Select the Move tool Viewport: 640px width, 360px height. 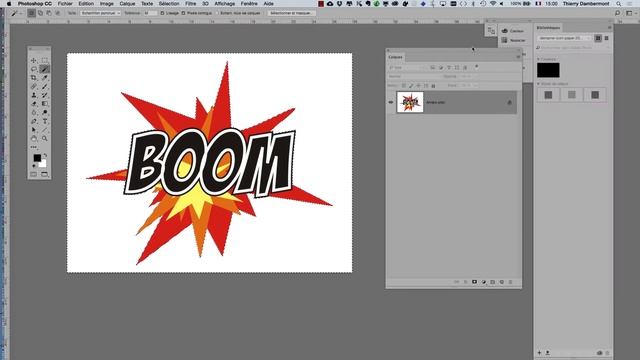coord(34,60)
